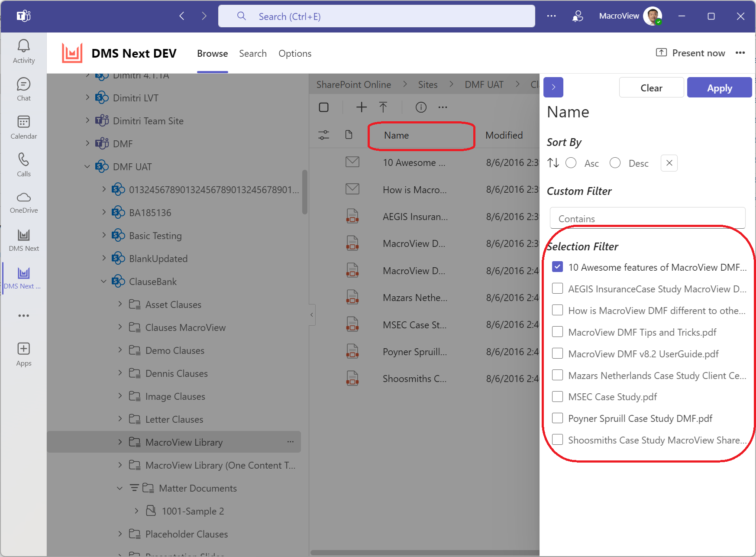The height and width of the screenshot is (557, 756).
Task: Check Mazars Netherlands Case Study option
Action: point(558,375)
